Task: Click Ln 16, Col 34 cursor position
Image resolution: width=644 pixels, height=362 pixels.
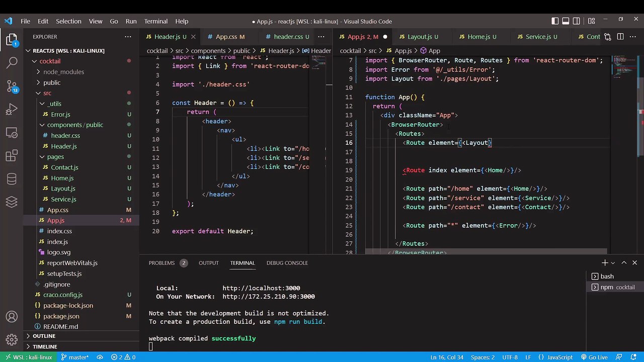Action: [447, 357]
